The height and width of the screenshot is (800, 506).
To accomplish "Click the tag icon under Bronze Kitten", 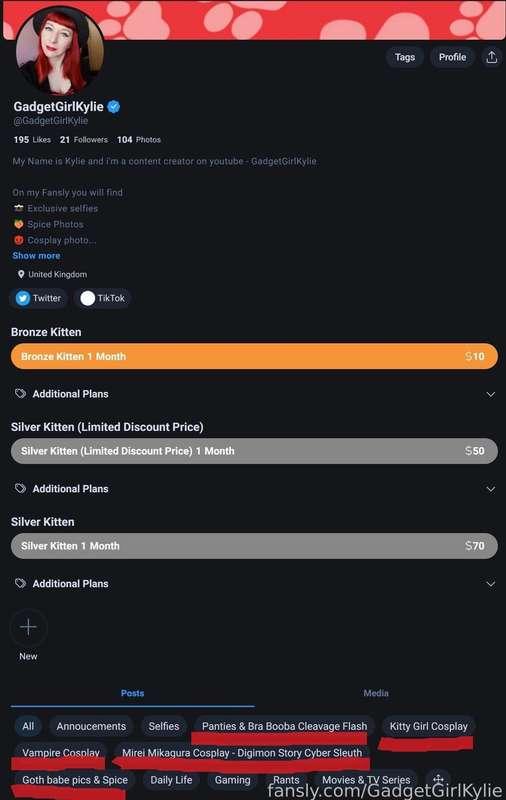I will (x=20, y=393).
